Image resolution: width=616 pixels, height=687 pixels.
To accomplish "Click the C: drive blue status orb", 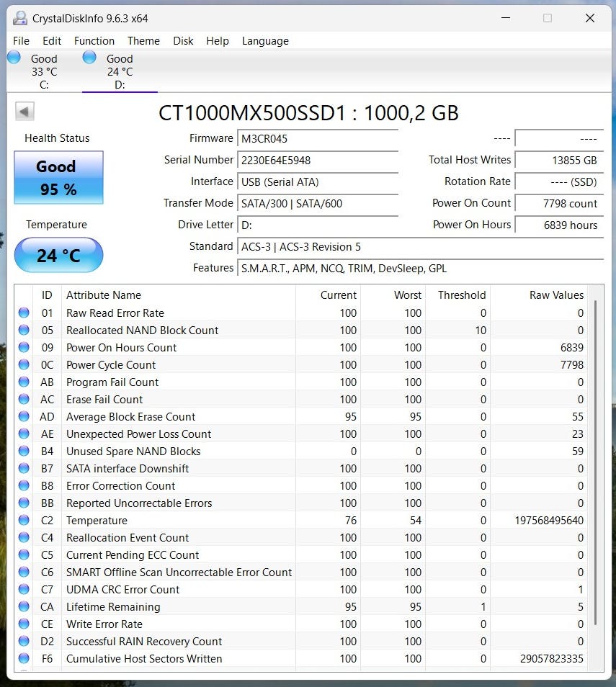I will pyautogui.click(x=14, y=58).
